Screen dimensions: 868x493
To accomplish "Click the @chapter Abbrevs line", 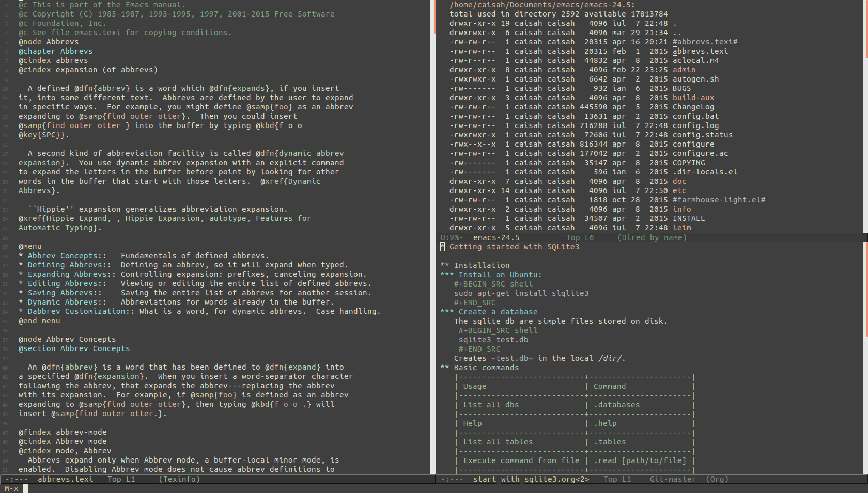I will tap(55, 51).
